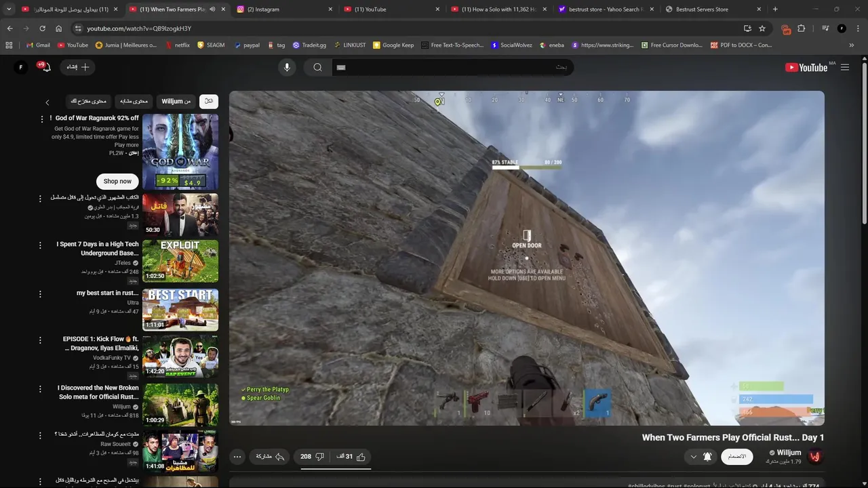
Task: Open options menu for Raw Soueeit video
Action: point(40,434)
